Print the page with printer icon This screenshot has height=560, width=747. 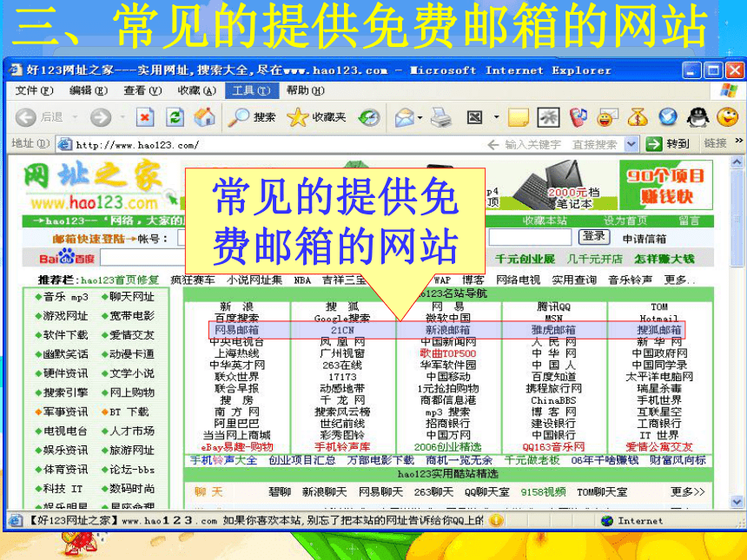441,117
